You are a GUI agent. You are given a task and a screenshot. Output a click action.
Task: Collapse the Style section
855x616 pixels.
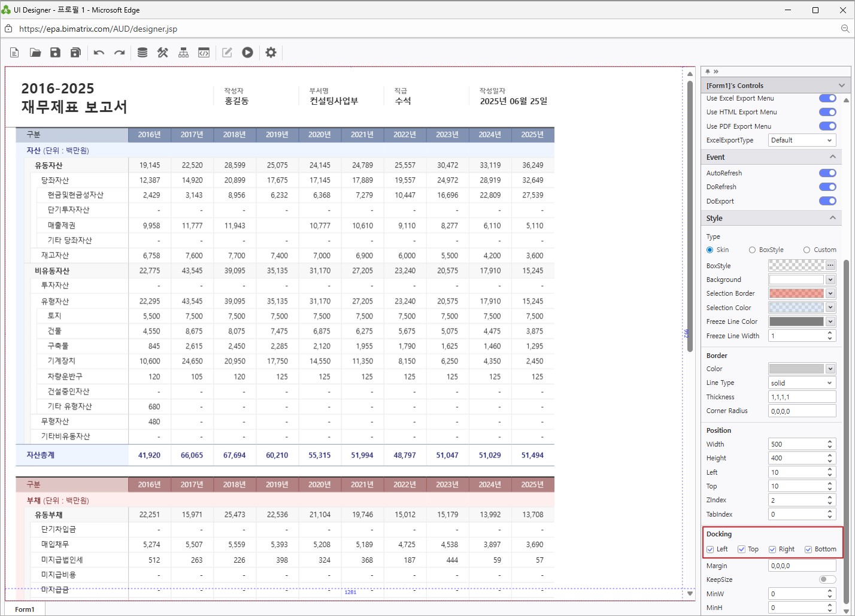(832, 219)
